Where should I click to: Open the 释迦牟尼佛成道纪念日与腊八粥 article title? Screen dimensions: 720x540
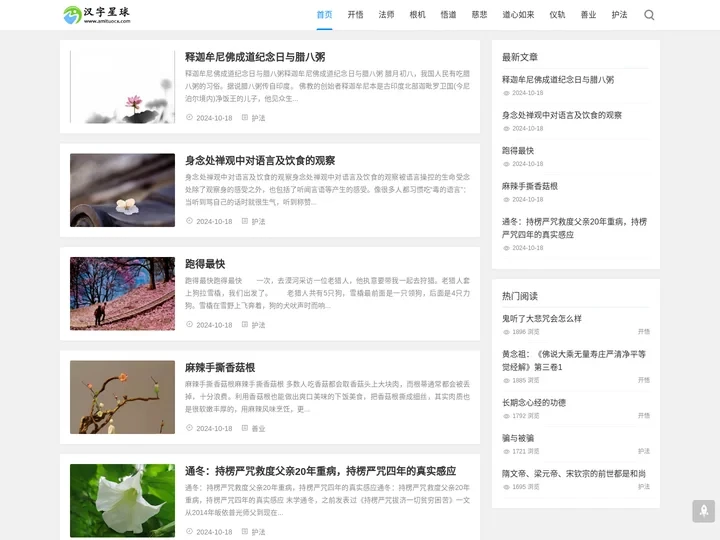(x=255, y=57)
